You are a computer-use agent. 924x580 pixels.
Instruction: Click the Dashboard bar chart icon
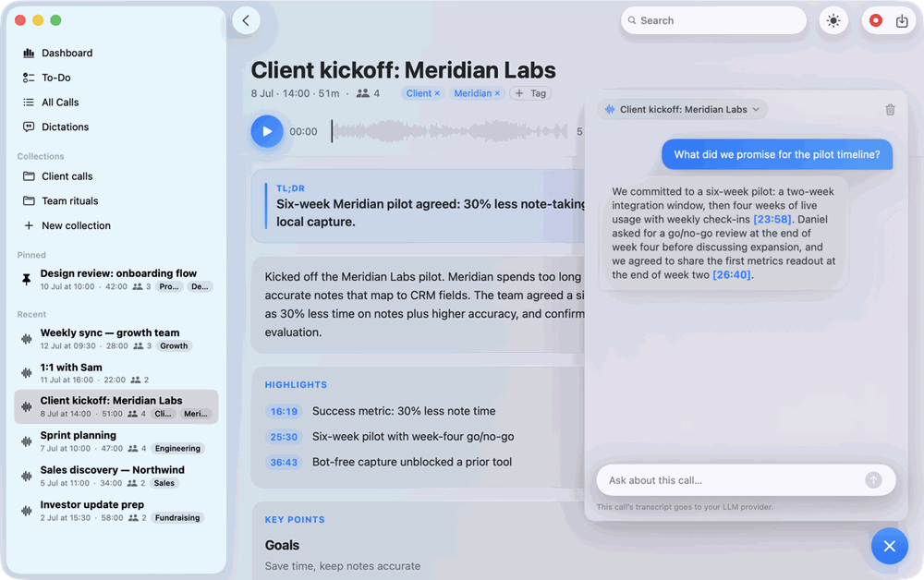(29, 53)
